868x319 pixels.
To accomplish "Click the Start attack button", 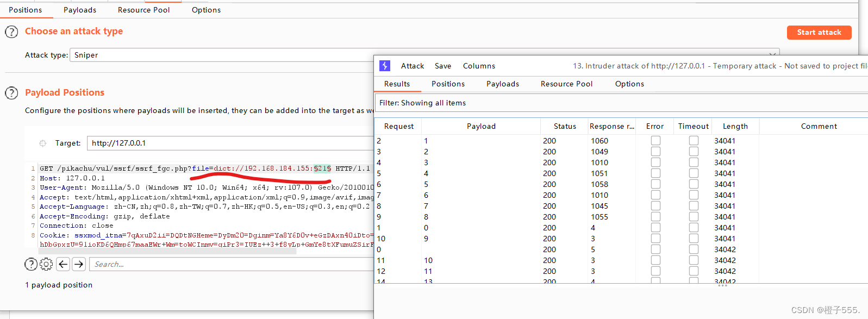I will [819, 33].
